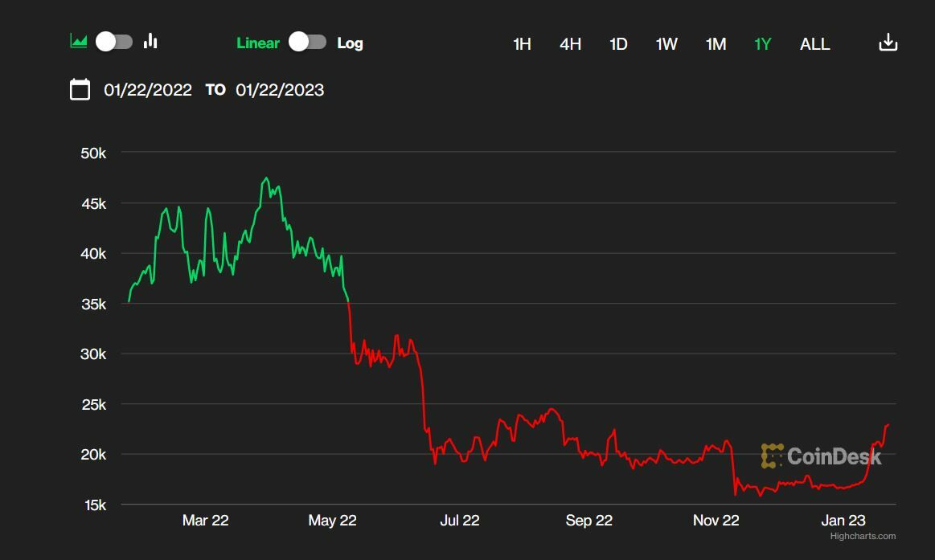Open the calendar date picker icon
The image size is (935, 560).
pyautogui.click(x=80, y=89)
